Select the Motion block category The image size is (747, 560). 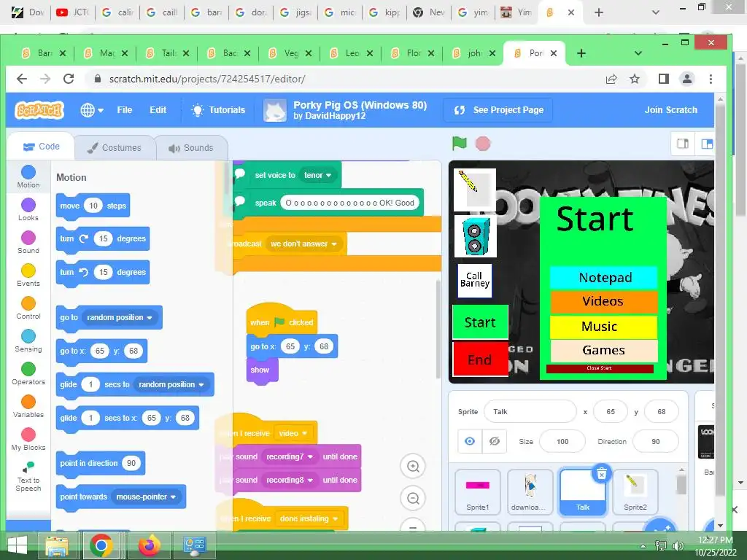tap(28, 176)
